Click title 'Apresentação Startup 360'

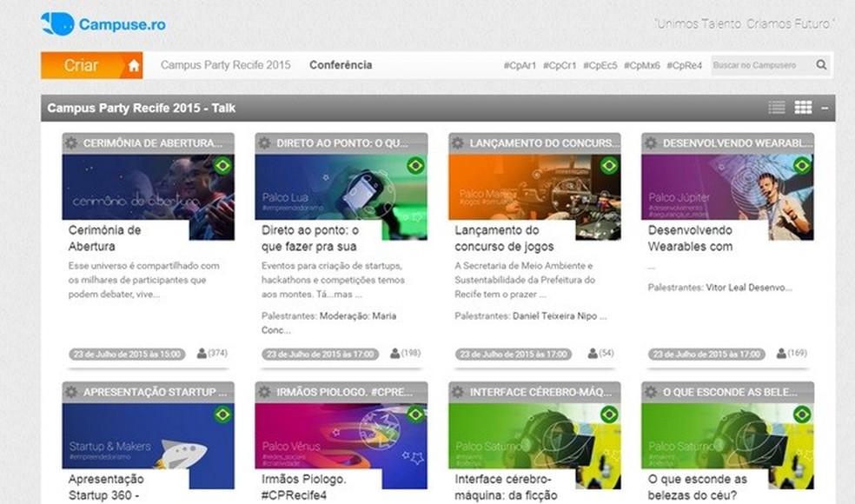click(x=106, y=487)
